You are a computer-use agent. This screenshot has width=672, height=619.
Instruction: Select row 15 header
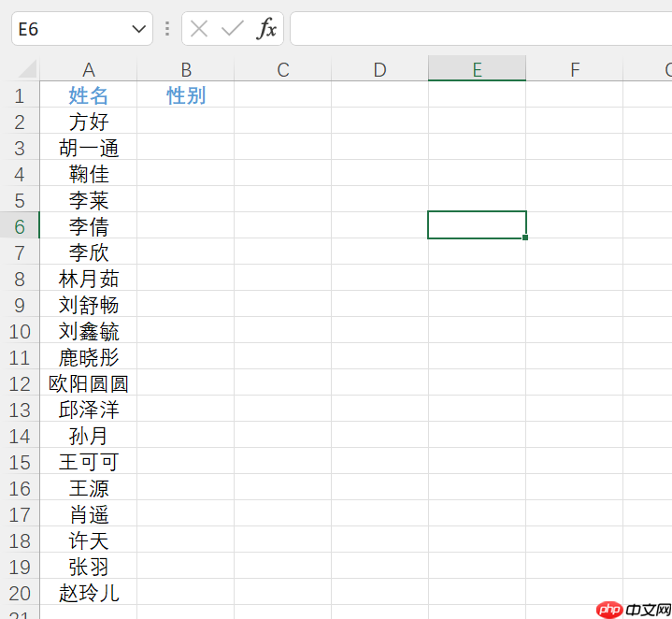[x=20, y=462]
